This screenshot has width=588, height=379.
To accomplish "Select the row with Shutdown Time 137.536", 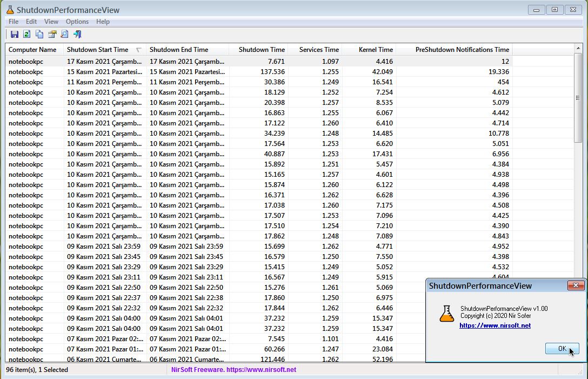I will click(290, 72).
